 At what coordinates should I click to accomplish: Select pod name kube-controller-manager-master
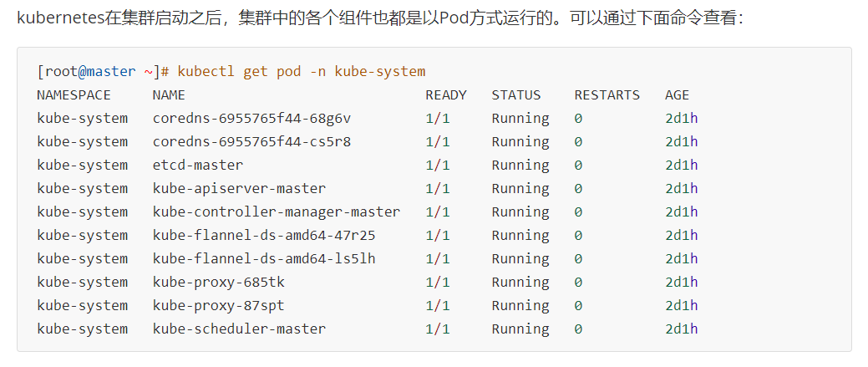tap(277, 212)
